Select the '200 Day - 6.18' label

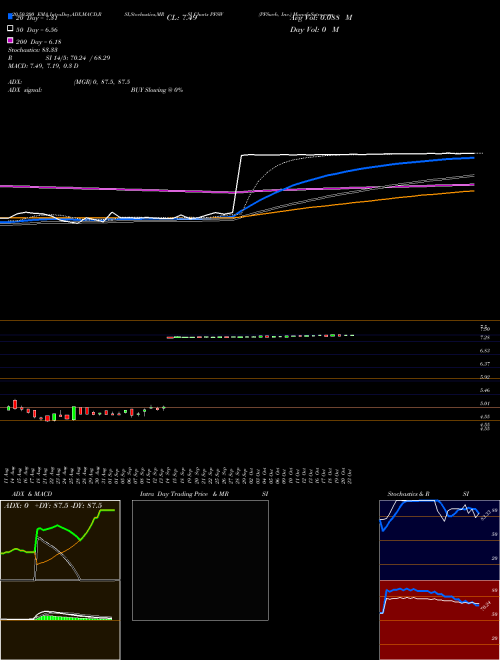click(x=39, y=42)
